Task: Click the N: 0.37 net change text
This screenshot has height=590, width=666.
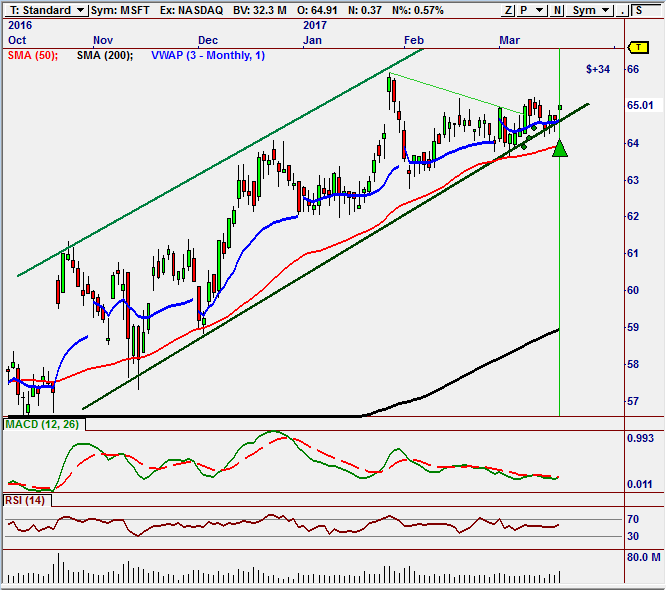Action: [365, 10]
